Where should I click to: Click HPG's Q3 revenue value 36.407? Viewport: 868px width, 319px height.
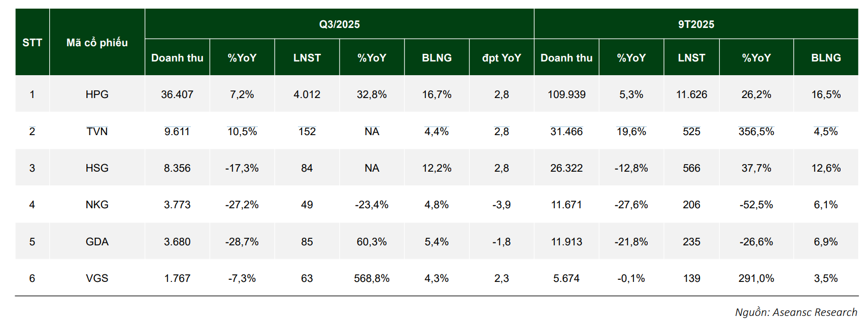[x=177, y=94]
